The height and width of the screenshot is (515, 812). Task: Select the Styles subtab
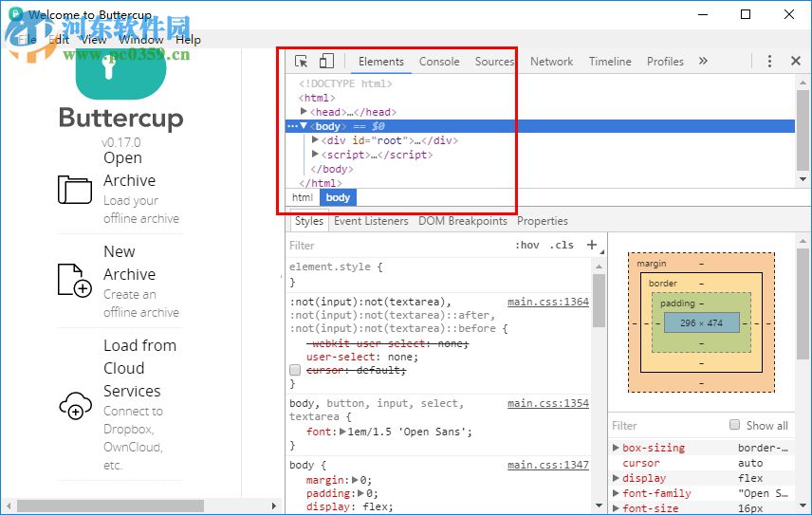click(309, 221)
